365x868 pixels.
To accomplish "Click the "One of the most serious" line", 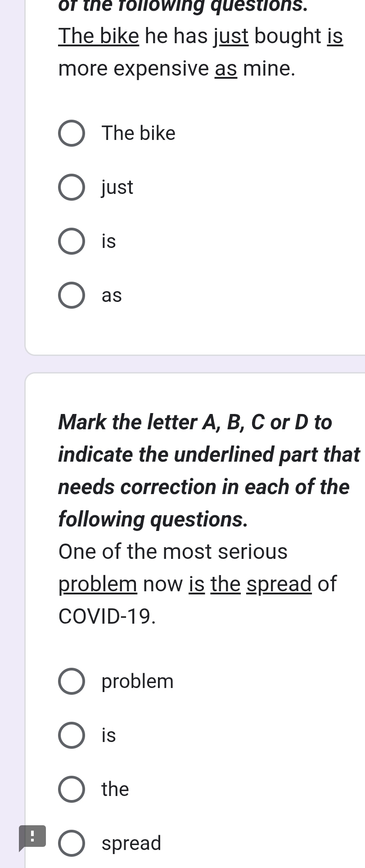I will pos(173,552).
